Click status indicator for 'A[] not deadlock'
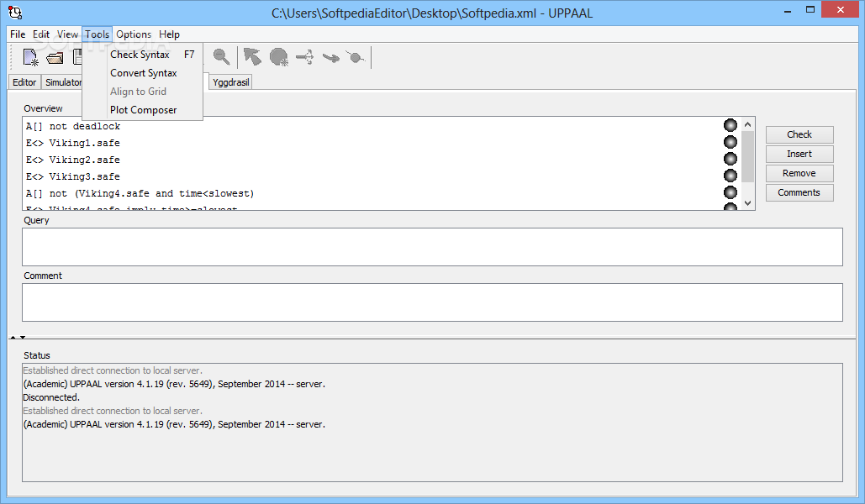The width and height of the screenshot is (865, 504). pos(731,125)
